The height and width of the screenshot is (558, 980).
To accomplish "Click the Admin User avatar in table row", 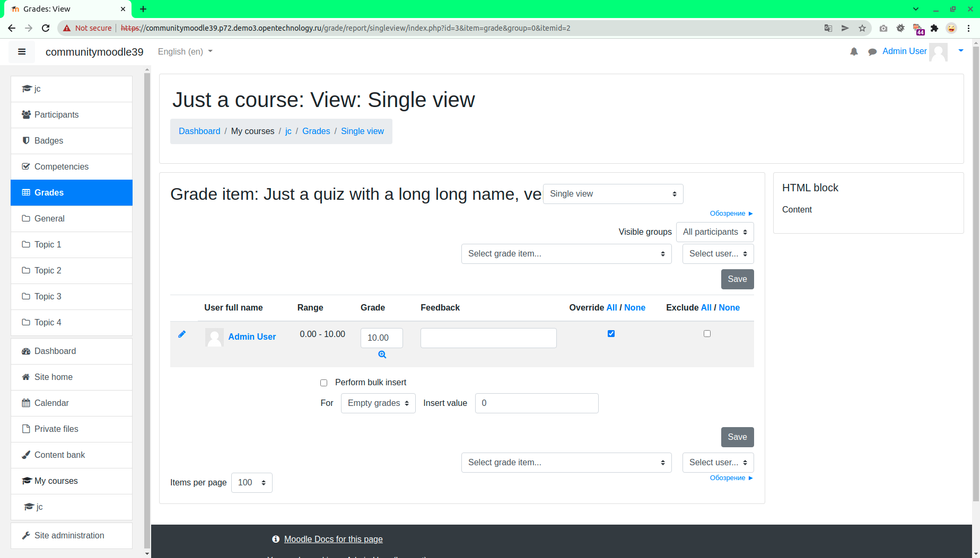I will click(214, 337).
